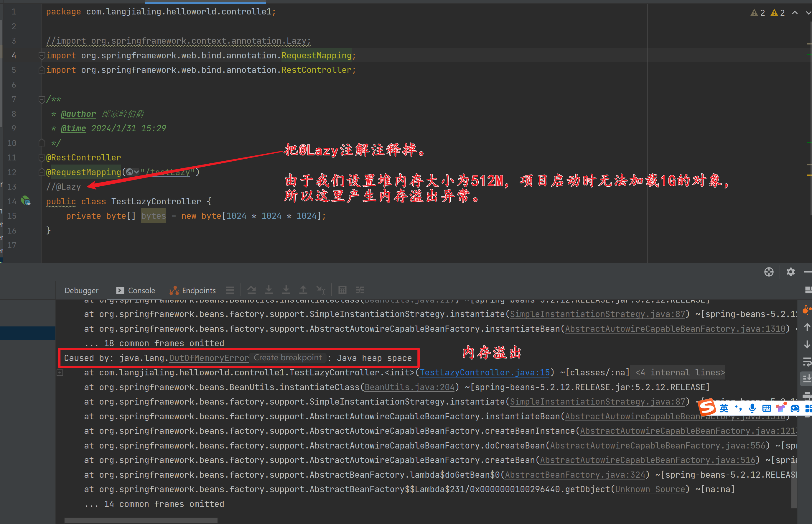Click the print icon in console sidebar
Viewport: 812px width, 524px height.
pyautogui.click(x=807, y=396)
